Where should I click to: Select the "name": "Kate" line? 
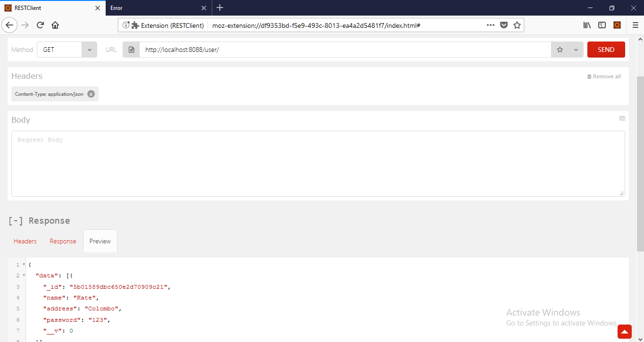tap(71, 298)
